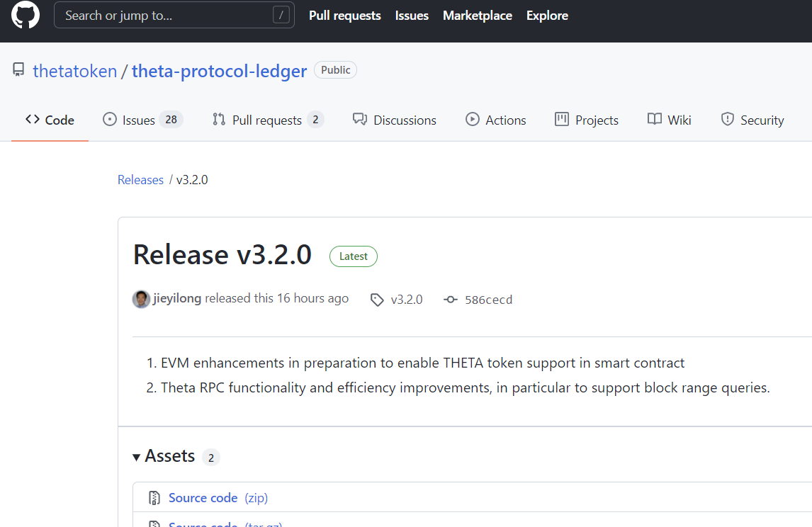Click the zip file icon beside Source code
The width and height of the screenshot is (812, 527).
(154, 498)
